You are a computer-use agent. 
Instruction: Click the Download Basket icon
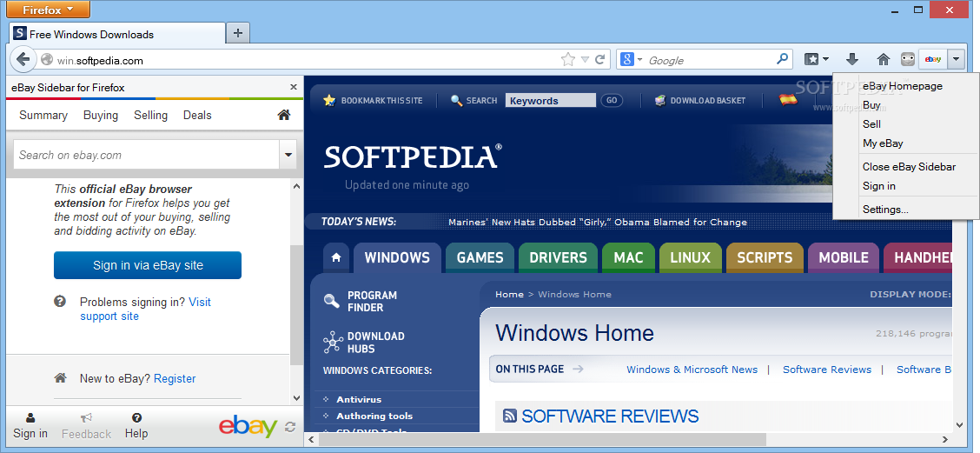coord(660,100)
